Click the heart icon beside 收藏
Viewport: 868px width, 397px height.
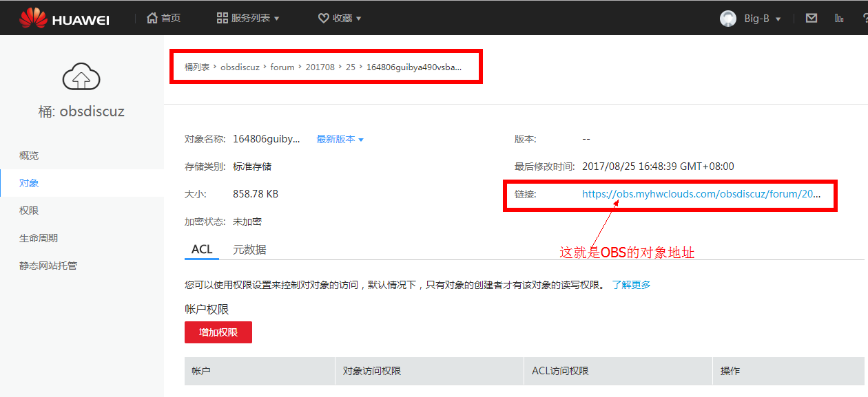click(x=323, y=18)
